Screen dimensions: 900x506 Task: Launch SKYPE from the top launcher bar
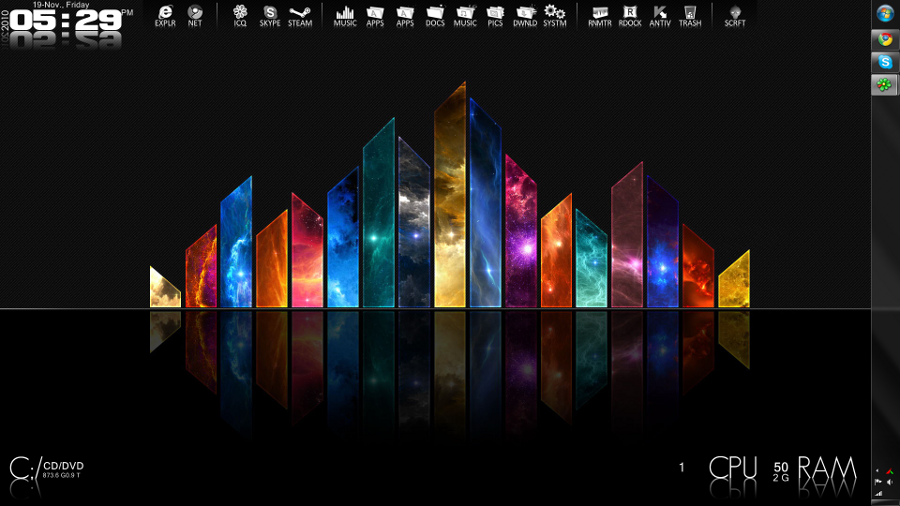tap(270, 15)
